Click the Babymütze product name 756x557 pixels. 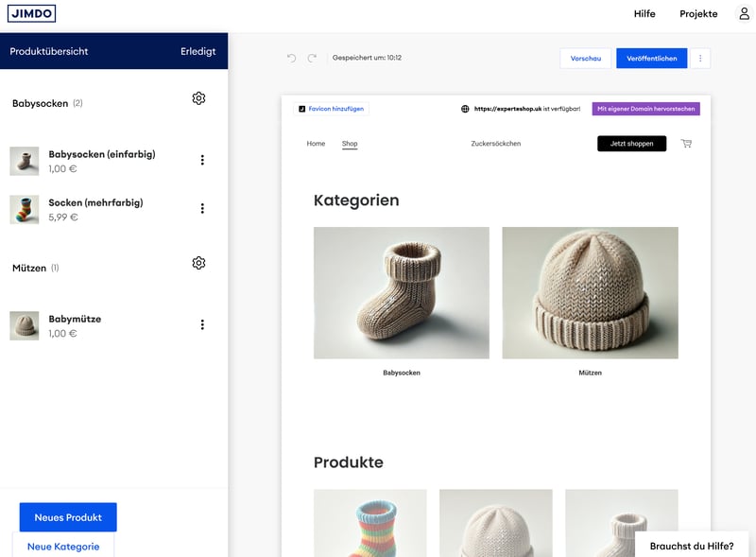75,319
